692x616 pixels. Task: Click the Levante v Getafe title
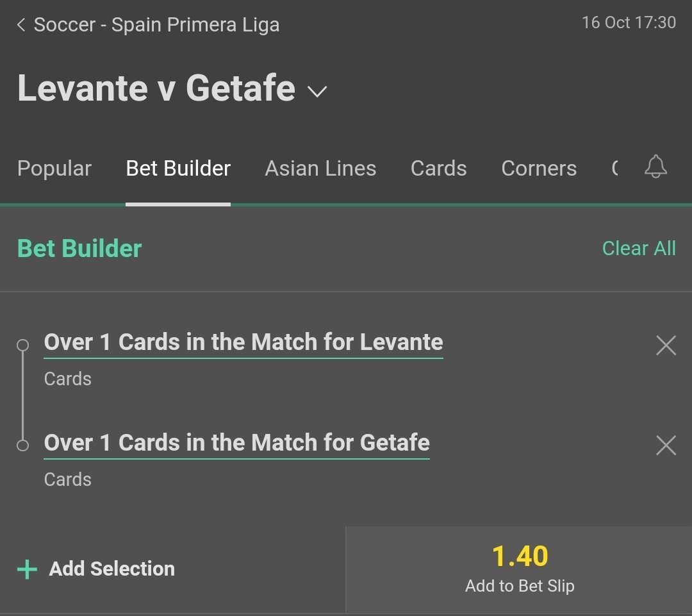tap(156, 88)
